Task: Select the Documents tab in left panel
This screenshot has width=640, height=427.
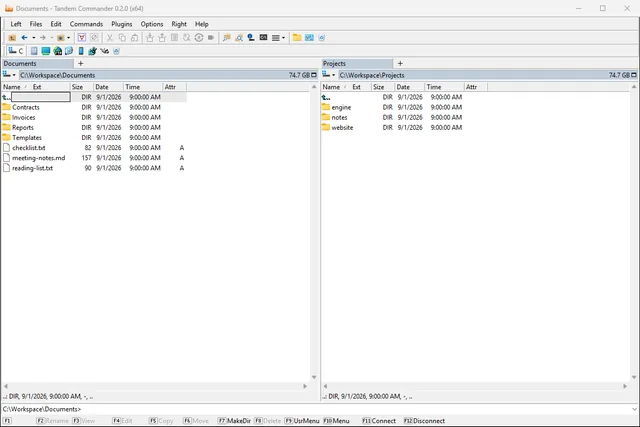Action: click(38, 64)
